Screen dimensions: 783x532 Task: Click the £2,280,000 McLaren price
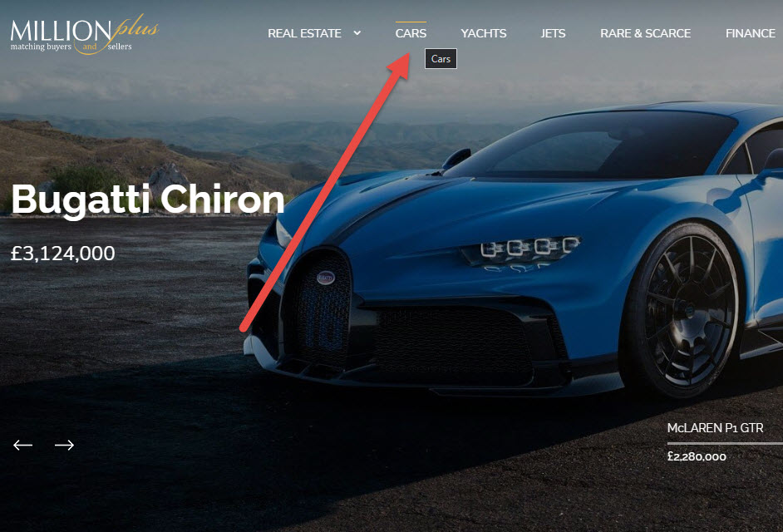[697, 456]
